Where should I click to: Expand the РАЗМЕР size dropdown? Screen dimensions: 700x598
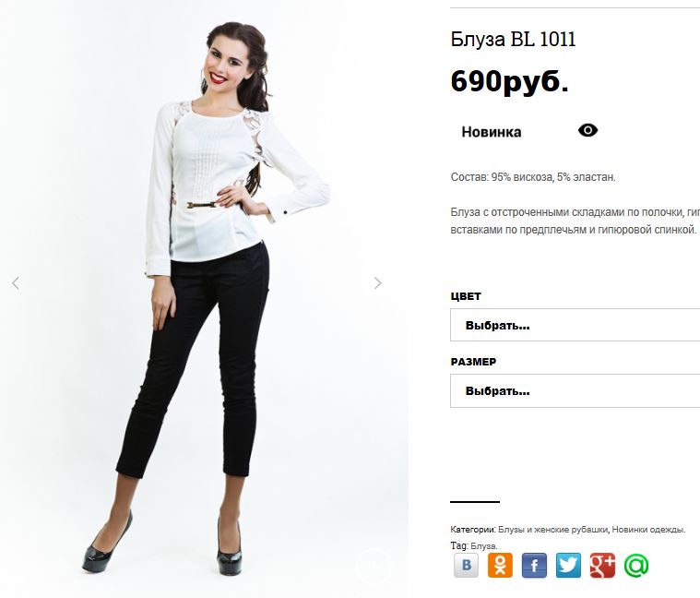pos(575,390)
